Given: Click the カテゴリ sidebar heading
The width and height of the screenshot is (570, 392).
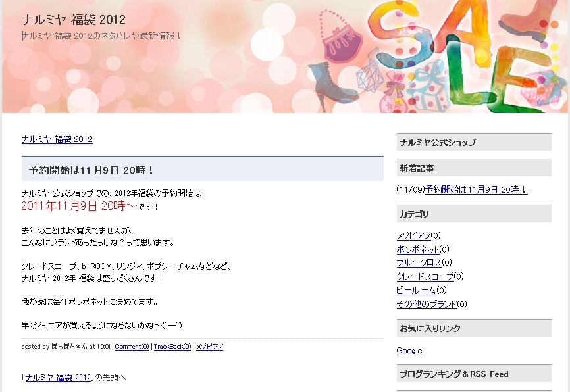Looking at the screenshot, I should coord(474,214).
